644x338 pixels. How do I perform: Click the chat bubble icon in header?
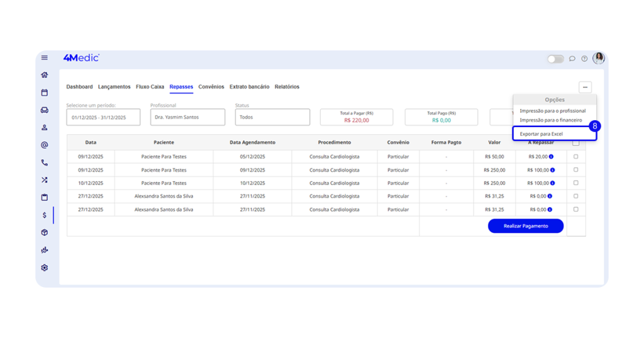572,59
